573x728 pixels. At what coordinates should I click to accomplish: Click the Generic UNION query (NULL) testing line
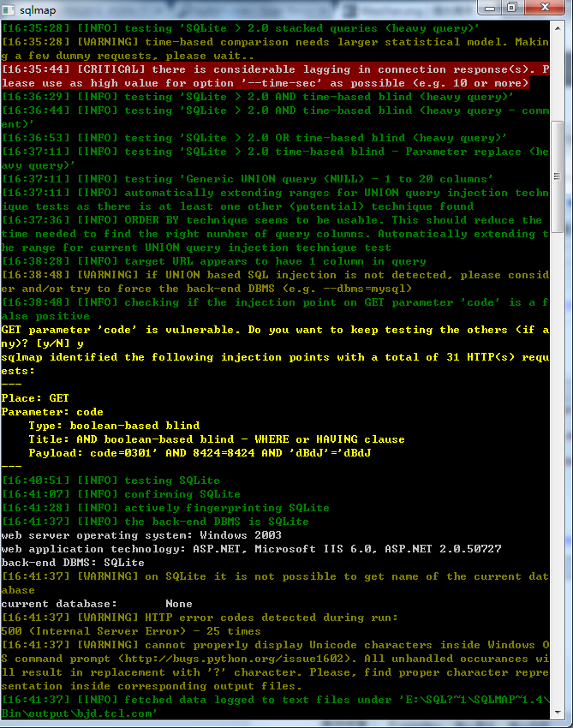(247, 179)
